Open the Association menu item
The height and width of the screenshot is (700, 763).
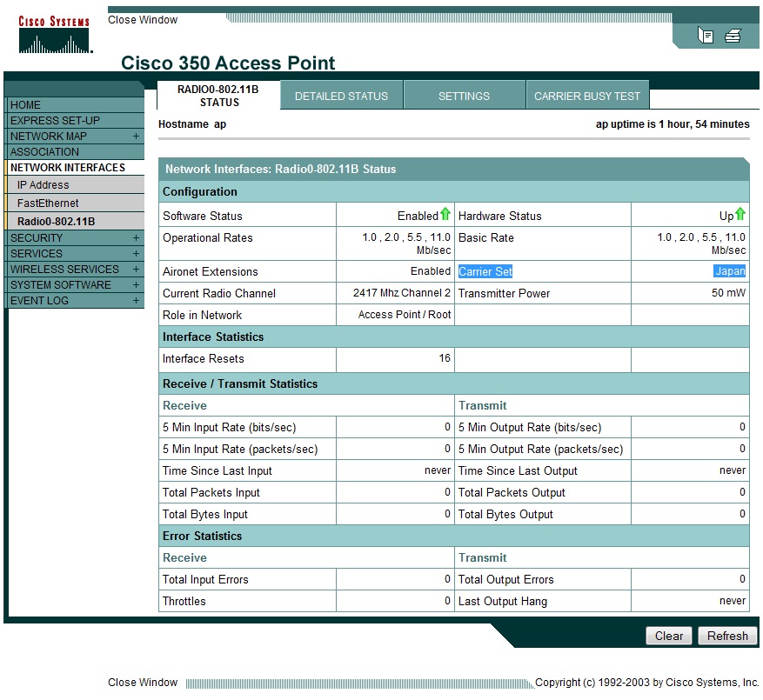44,152
